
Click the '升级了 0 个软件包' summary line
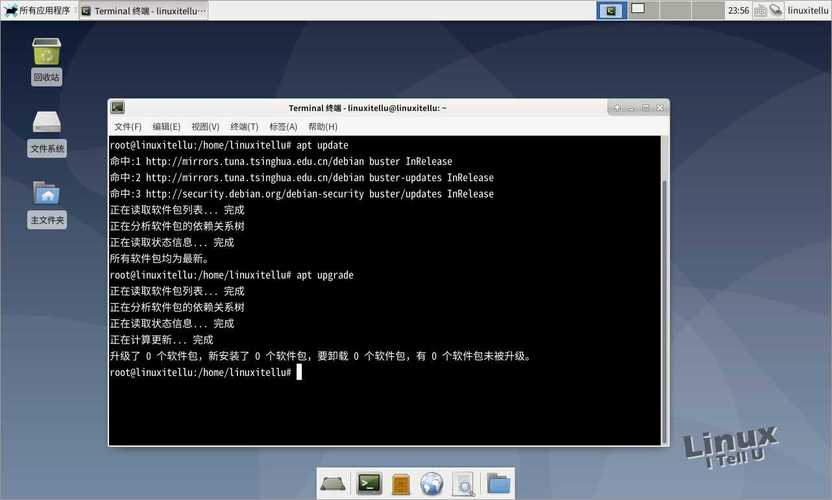coord(320,356)
